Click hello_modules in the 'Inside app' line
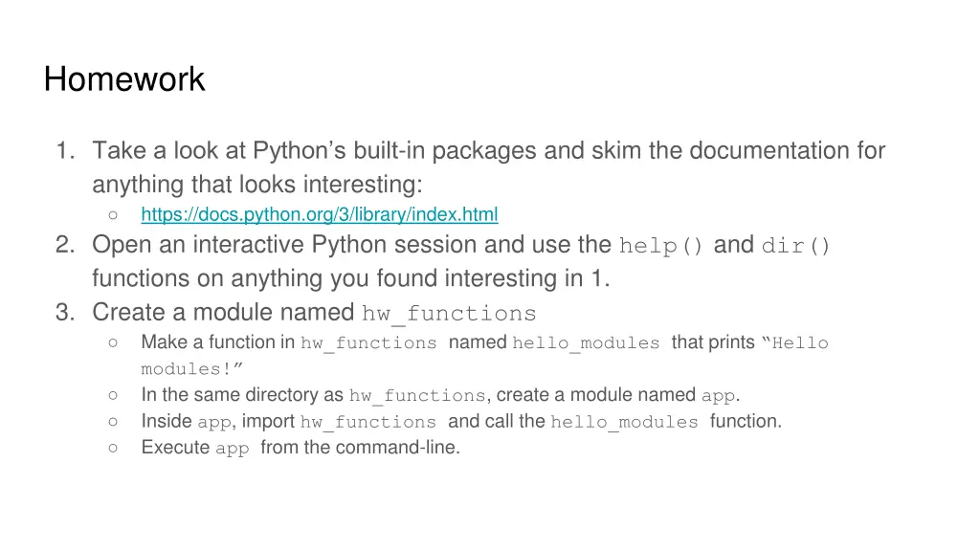Viewport: 980px width, 551px height. [624, 422]
